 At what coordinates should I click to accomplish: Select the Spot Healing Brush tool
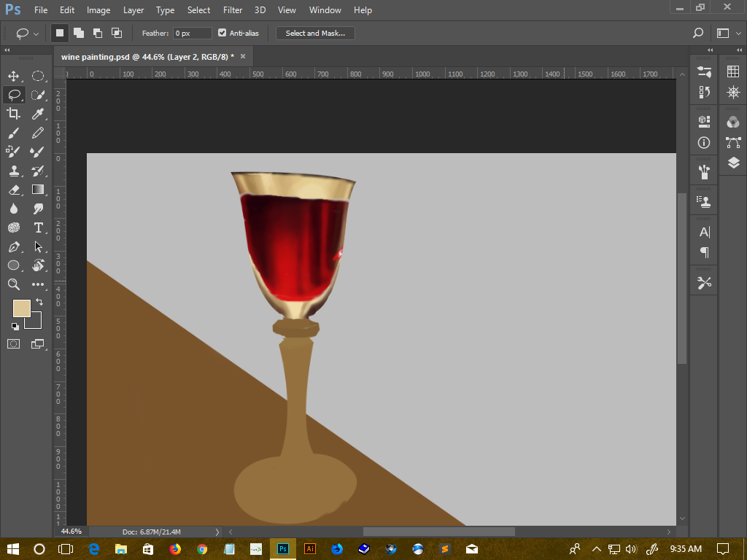click(14, 152)
